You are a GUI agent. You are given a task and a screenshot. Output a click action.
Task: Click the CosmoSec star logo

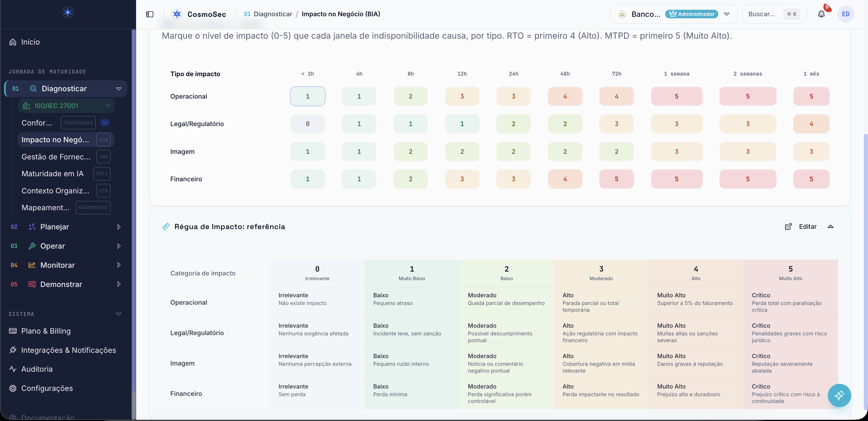point(177,14)
